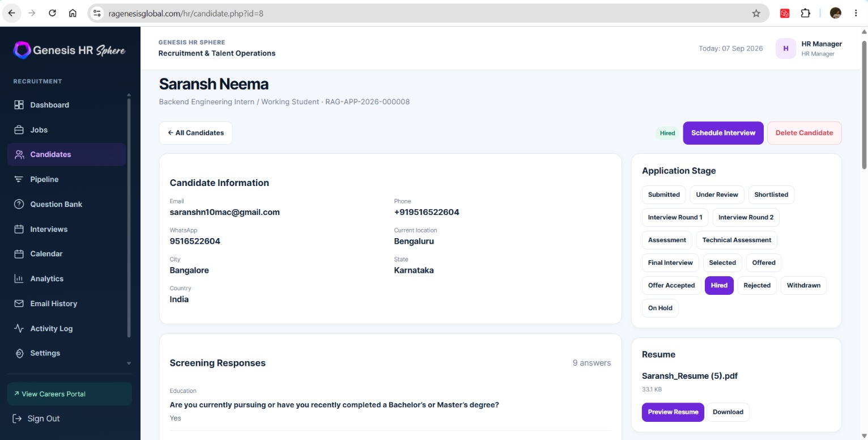This screenshot has height=440, width=868.
Task: Click the Preview Resume button
Action: (x=673, y=412)
